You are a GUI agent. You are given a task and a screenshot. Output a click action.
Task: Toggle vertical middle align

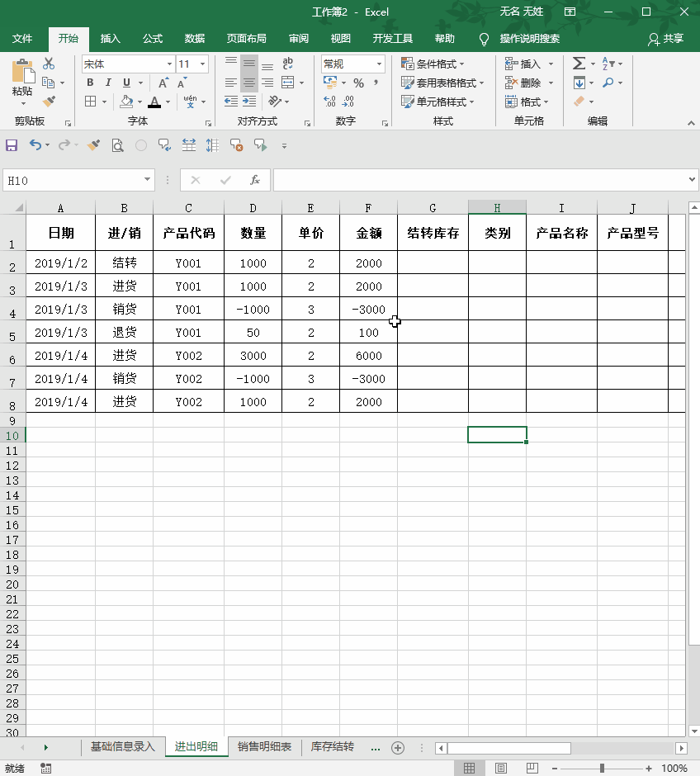(249, 64)
